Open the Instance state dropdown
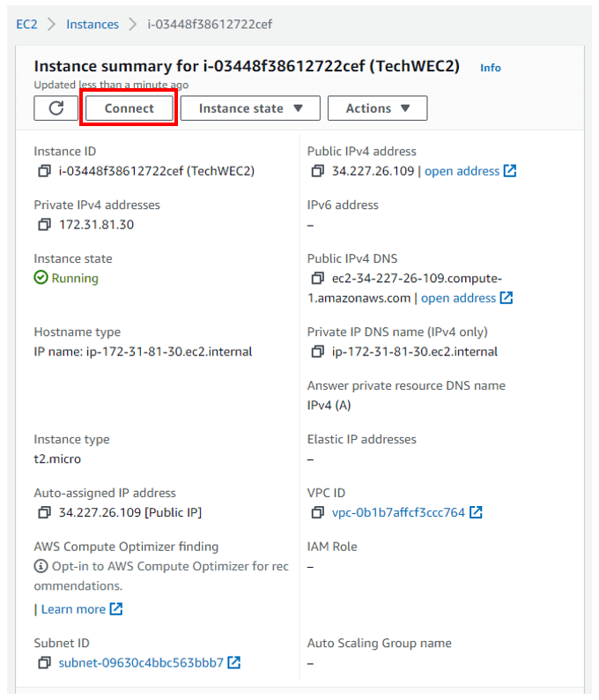599x700 pixels. pyautogui.click(x=250, y=108)
